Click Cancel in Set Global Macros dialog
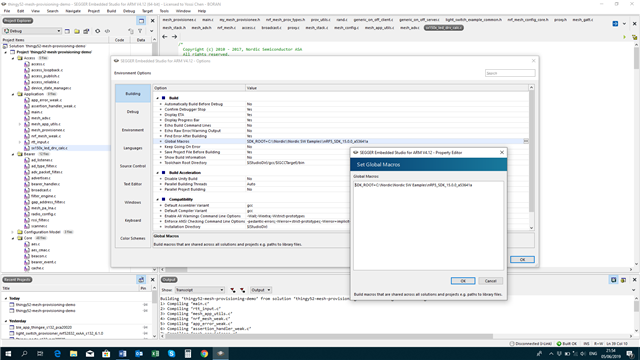 pyautogui.click(x=491, y=281)
